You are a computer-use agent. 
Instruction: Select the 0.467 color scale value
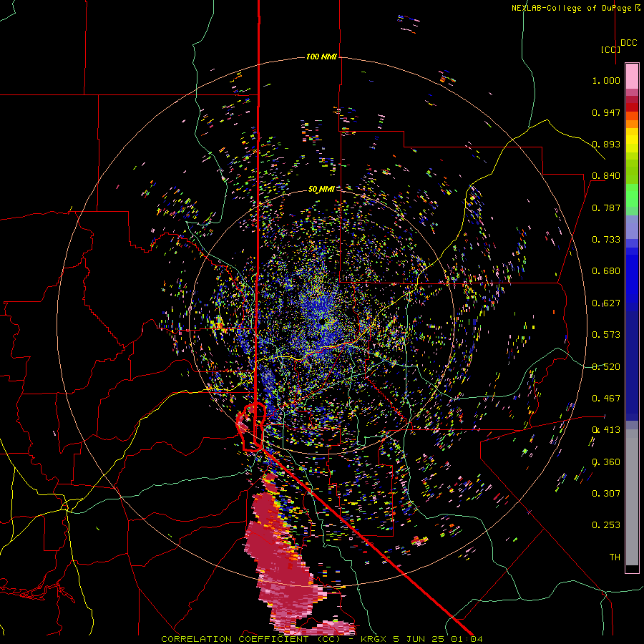pyautogui.click(x=606, y=399)
